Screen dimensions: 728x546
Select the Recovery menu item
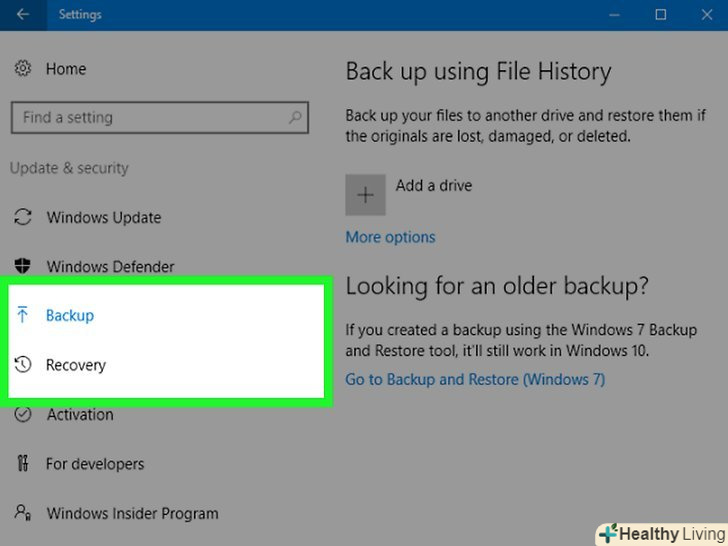tap(76, 365)
